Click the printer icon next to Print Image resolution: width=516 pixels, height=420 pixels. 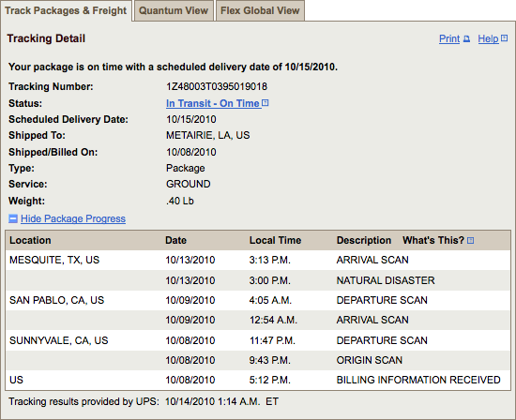click(x=466, y=39)
